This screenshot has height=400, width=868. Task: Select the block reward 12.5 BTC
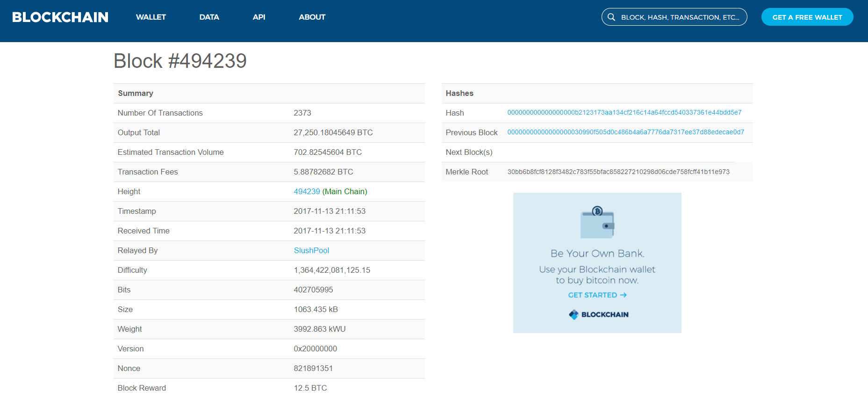coord(310,388)
